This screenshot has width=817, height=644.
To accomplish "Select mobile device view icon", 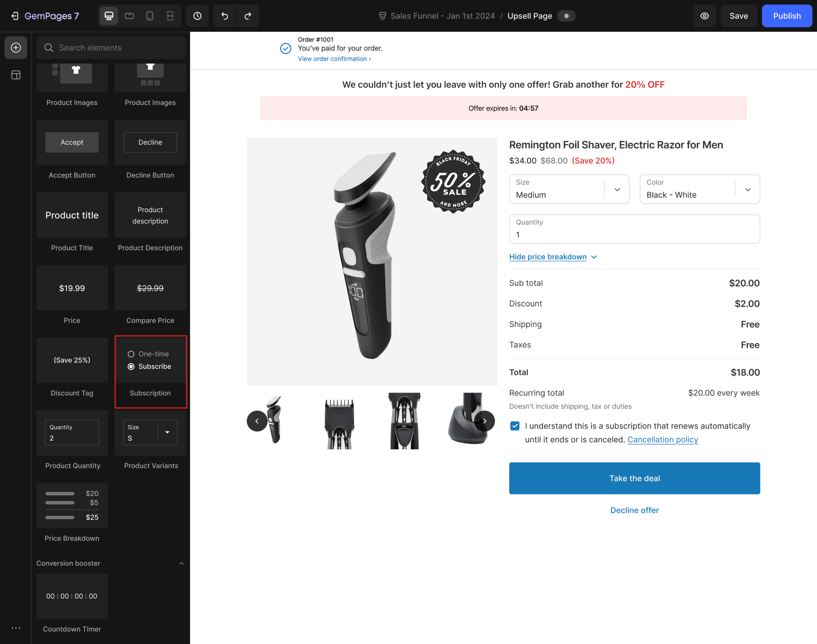I will [150, 16].
